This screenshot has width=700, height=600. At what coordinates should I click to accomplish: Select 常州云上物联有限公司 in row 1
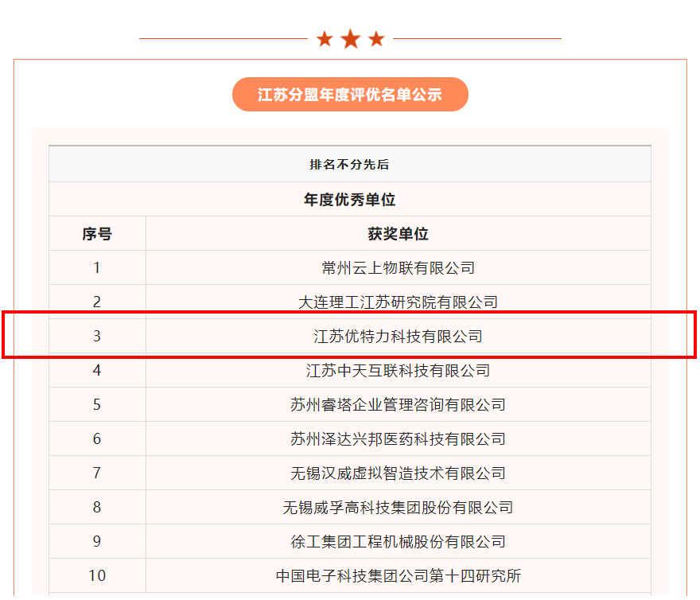[x=398, y=268]
